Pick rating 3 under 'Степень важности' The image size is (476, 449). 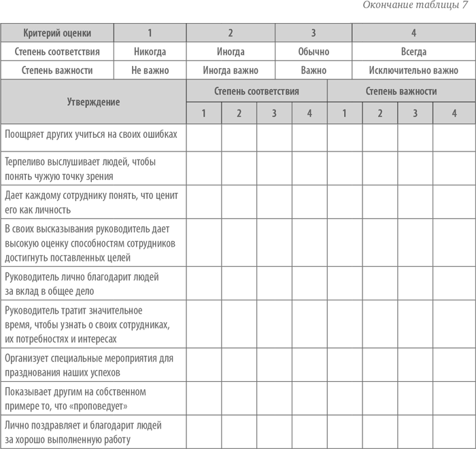[415, 113]
